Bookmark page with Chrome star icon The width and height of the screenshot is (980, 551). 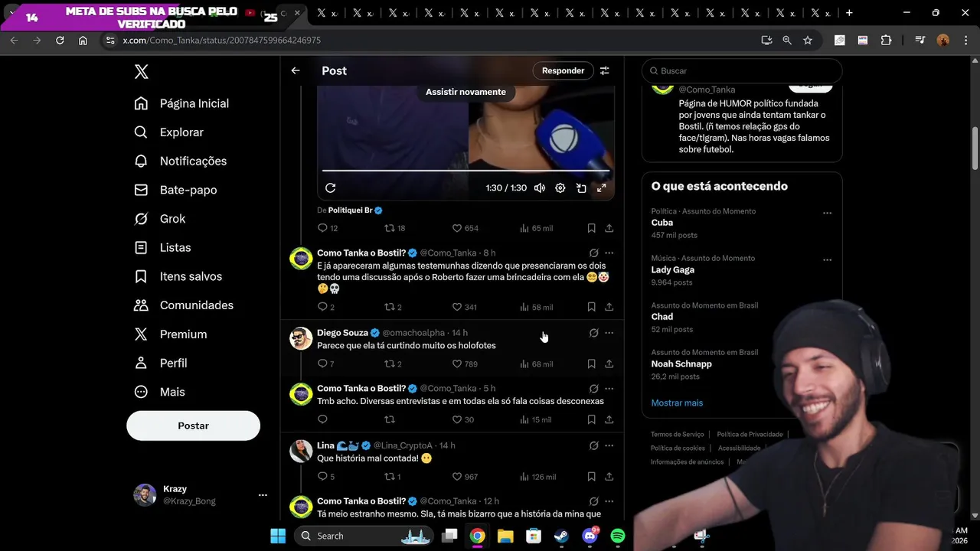click(808, 41)
